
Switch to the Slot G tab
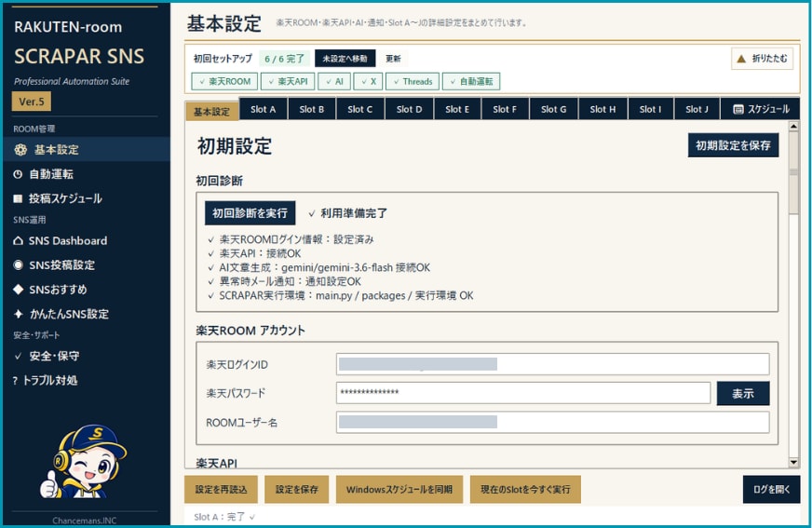[x=553, y=109]
